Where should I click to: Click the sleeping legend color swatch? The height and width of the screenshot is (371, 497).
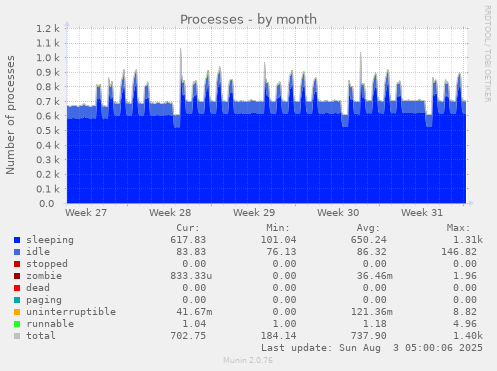pyautogui.click(x=17, y=240)
